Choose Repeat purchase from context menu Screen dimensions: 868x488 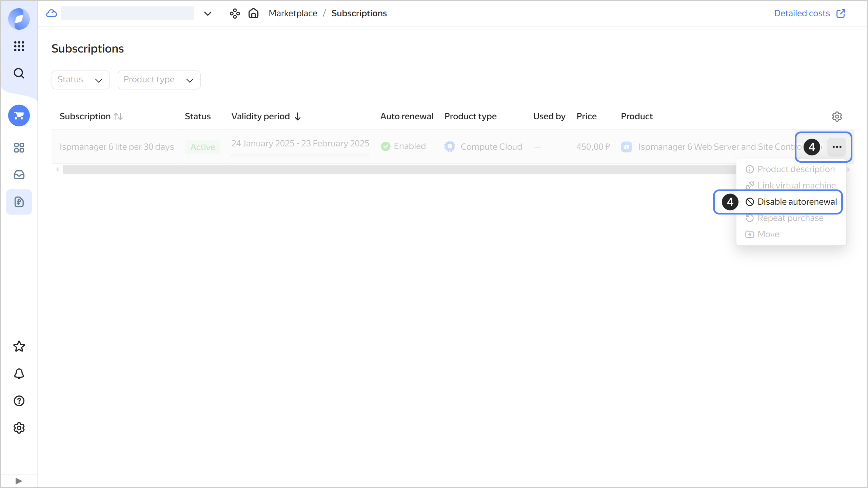[x=790, y=218]
